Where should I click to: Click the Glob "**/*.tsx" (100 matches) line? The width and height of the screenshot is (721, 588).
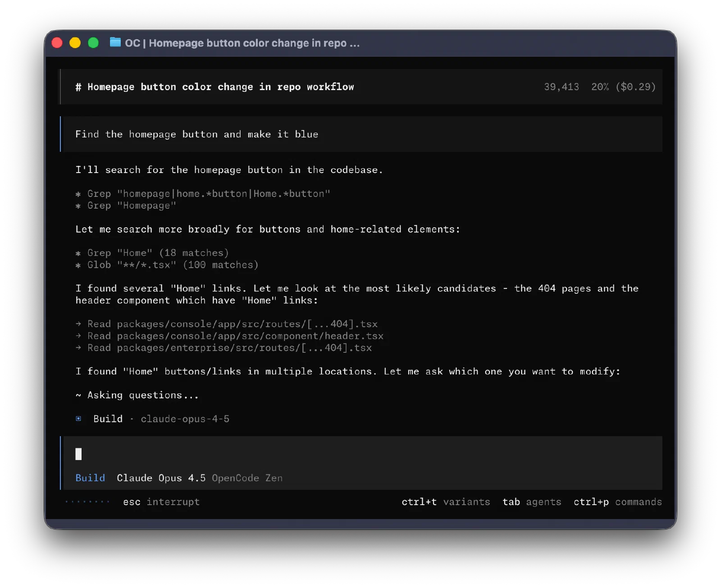coord(167,264)
